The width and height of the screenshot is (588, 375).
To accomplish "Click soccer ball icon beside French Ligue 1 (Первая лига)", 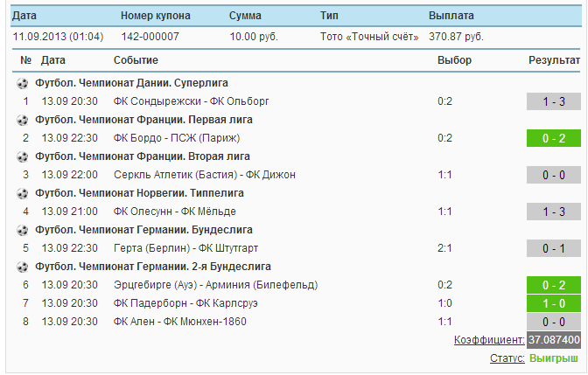I will click(22, 120).
